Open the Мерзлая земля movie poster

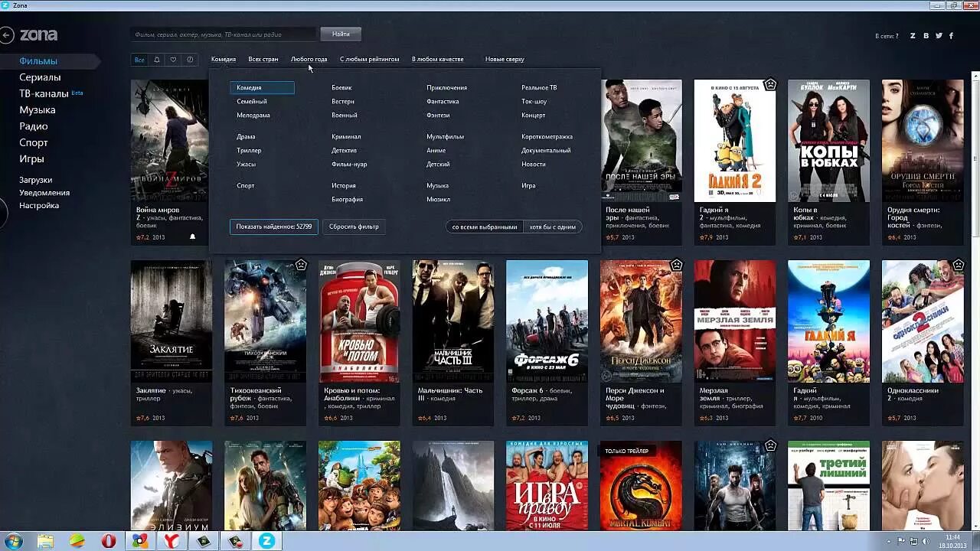(735, 321)
